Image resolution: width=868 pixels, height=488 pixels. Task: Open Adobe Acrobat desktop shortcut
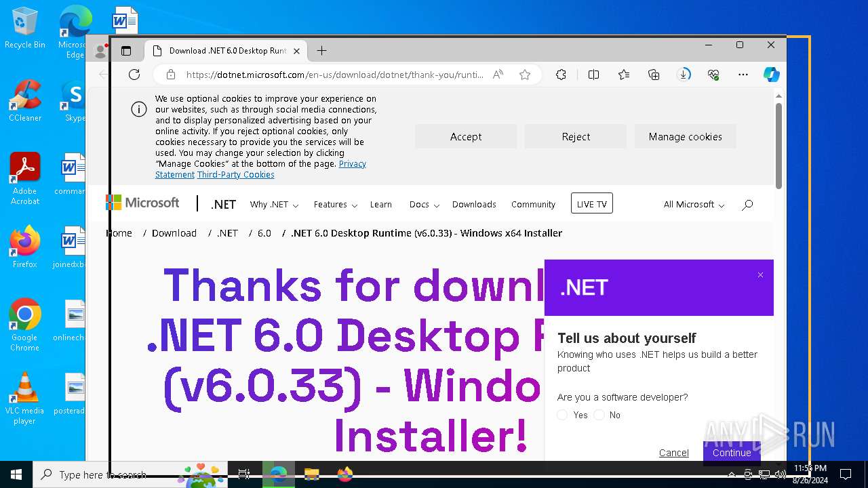25,179
